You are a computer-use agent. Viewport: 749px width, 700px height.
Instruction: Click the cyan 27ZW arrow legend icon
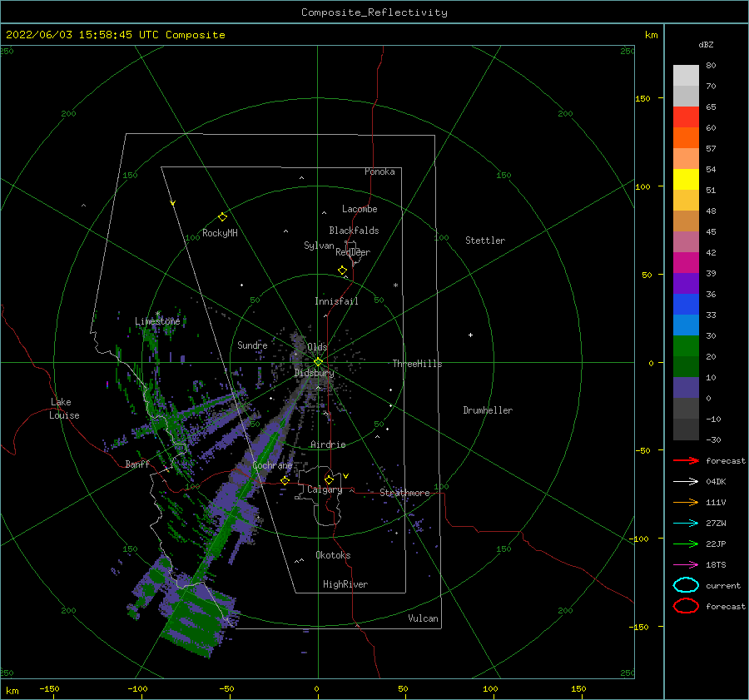click(x=686, y=524)
